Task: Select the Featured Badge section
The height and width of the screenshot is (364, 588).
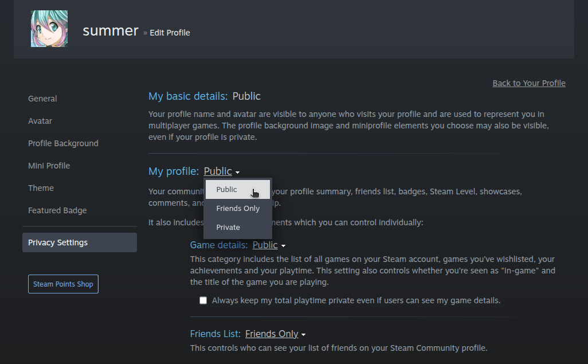Action: [x=57, y=210]
